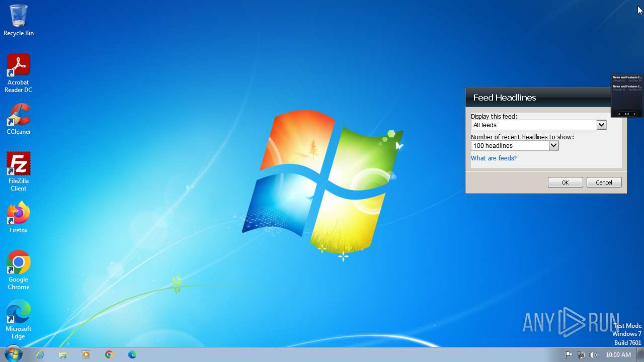Expand the number of headlines dropdown arrow
This screenshot has width=644, height=362.
tap(553, 145)
